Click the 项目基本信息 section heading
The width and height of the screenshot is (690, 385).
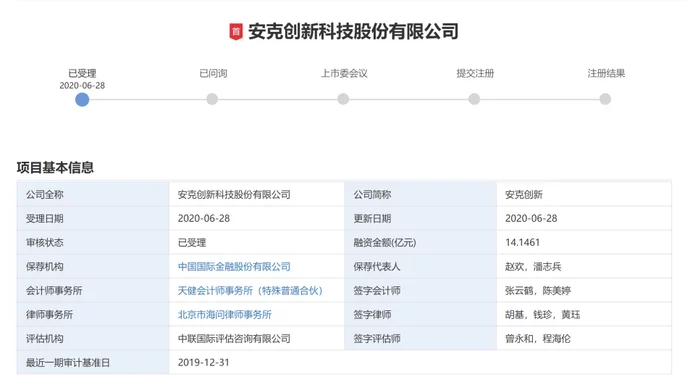tap(55, 168)
